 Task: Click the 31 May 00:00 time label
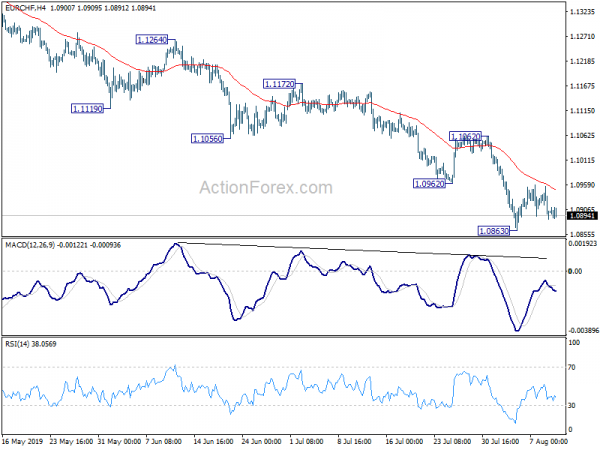(x=119, y=441)
